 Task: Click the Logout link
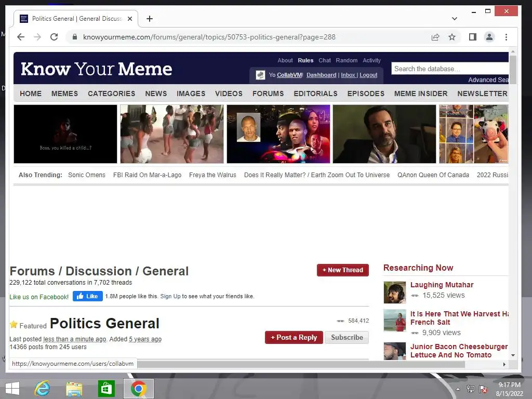[x=368, y=75]
